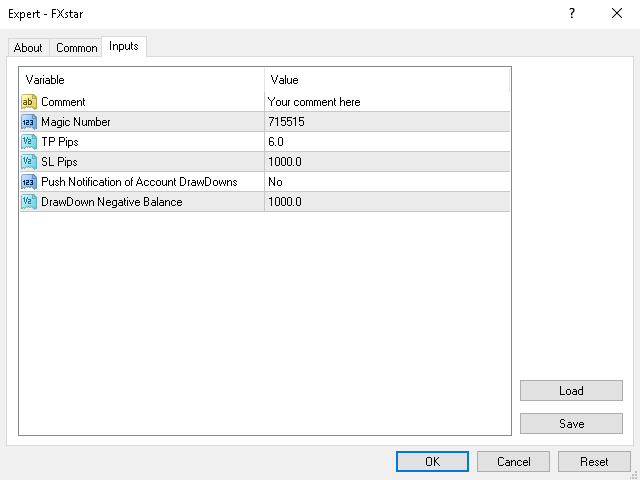Click the TP Pips value 6.0
The width and height of the screenshot is (640, 480).
click(x=276, y=142)
